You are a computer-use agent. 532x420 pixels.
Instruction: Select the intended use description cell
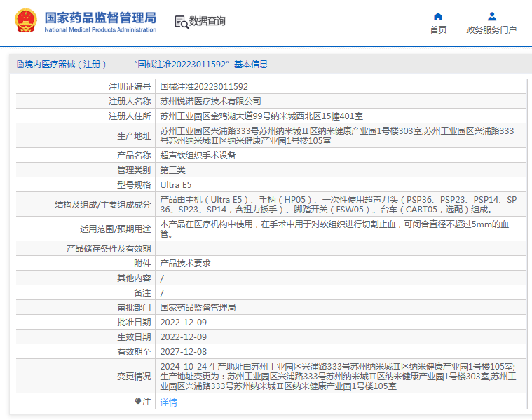pyautogui.click(x=341, y=229)
